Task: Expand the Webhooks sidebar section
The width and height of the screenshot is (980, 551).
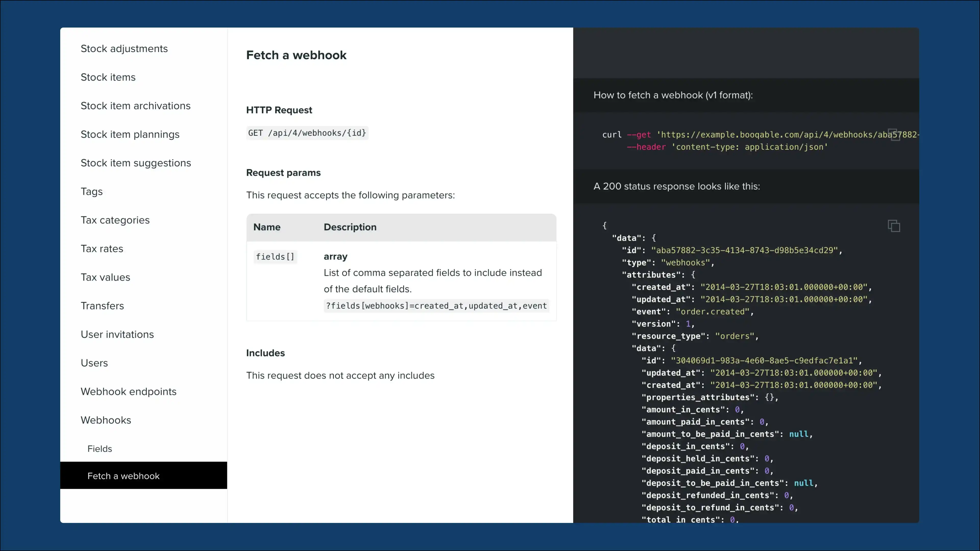Action: (106, 420)
